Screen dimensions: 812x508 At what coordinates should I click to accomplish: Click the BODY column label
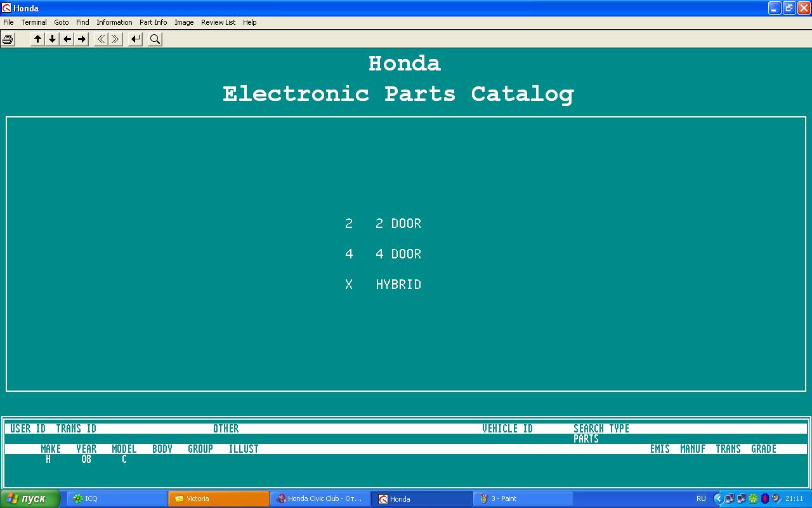click(162, 449)
